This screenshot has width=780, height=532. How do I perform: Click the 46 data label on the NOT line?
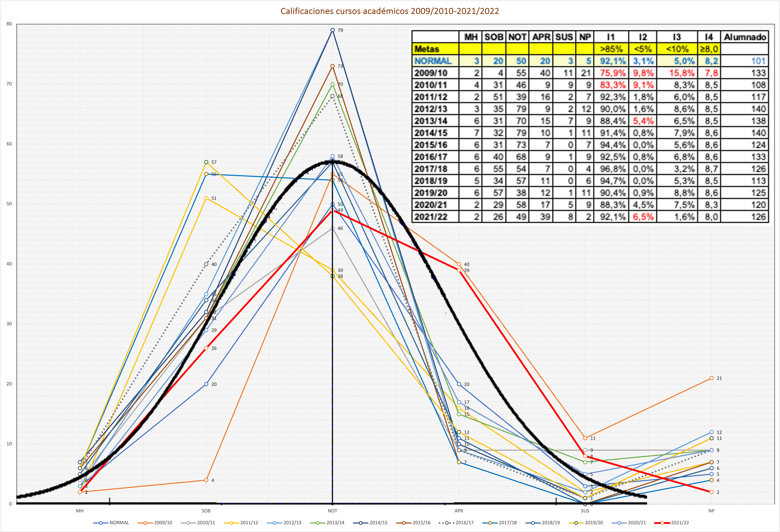[x=340, y=228]
